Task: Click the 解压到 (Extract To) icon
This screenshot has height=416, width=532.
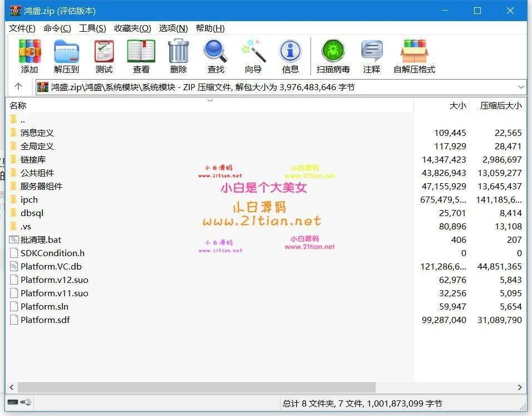Action: coord(66,52)
